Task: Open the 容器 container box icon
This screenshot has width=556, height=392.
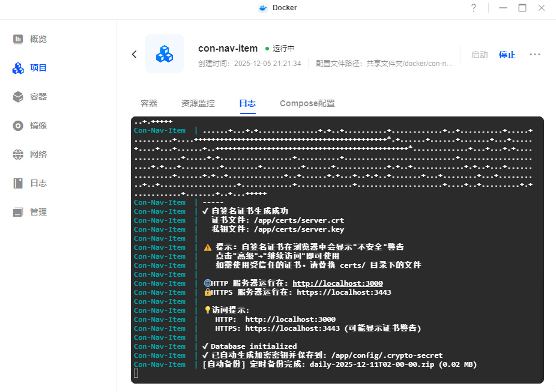Action: 18,97
